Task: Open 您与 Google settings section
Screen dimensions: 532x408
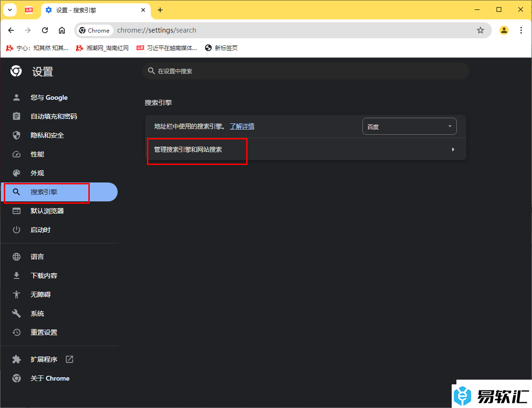Action: pyautogui.click(x=59, y=97)
